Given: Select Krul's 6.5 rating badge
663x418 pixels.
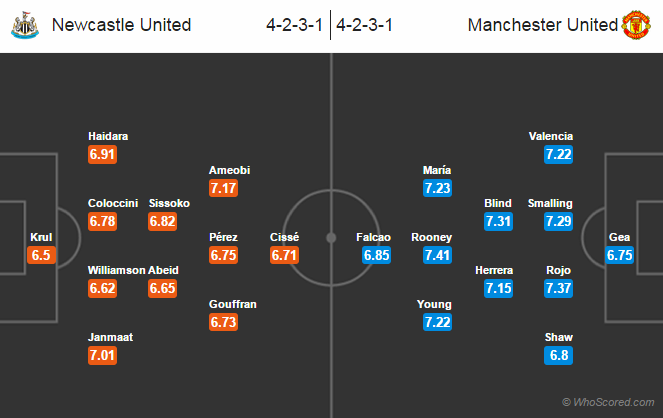Looking at the screenshot, I should [x=41, y=255].
